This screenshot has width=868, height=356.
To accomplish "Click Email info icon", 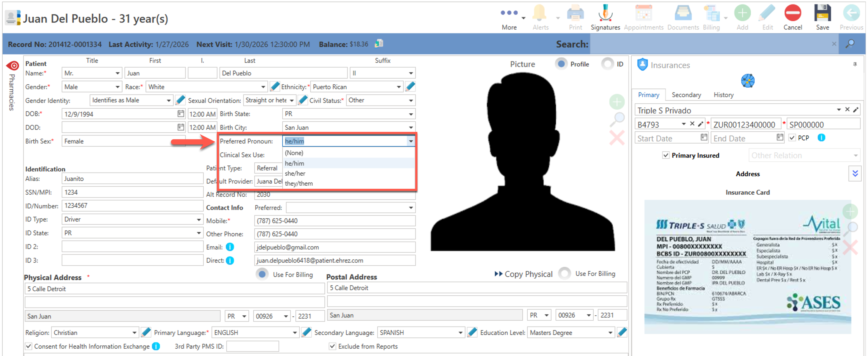I will tap(230, 247).
